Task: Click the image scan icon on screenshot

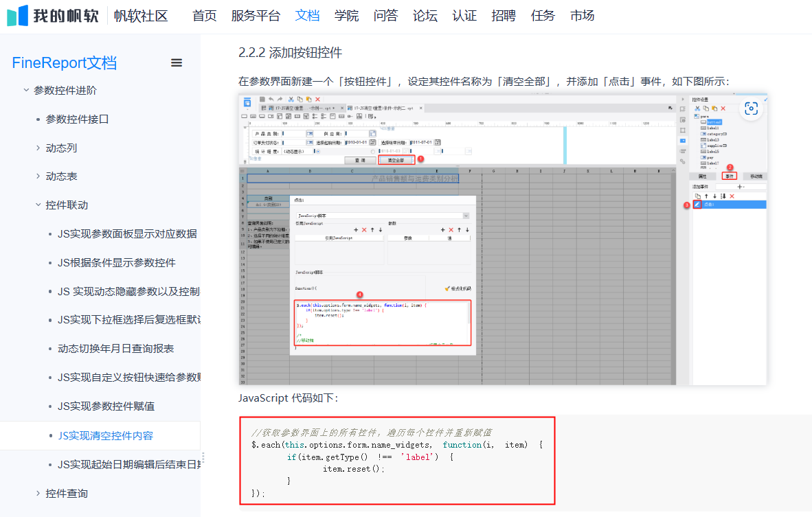Action: [x=751, y=108]
